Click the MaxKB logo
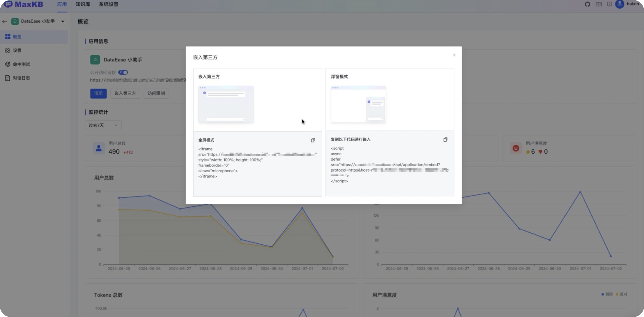 point(24,4)
